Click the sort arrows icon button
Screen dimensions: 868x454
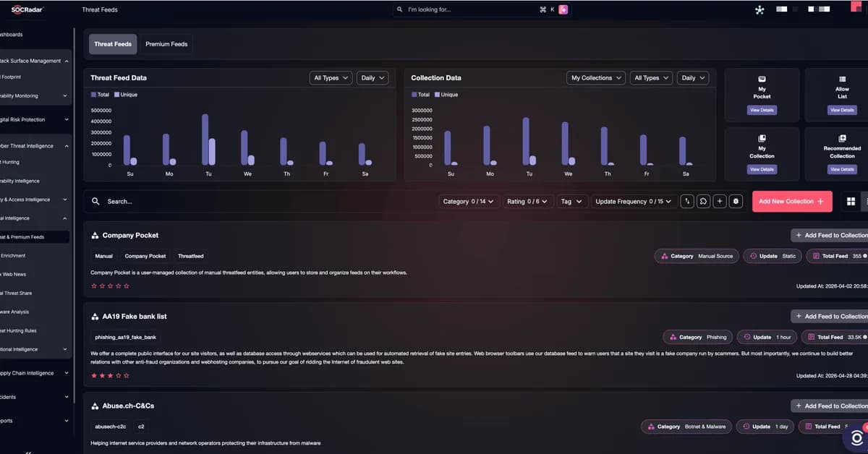pos(687,202)
